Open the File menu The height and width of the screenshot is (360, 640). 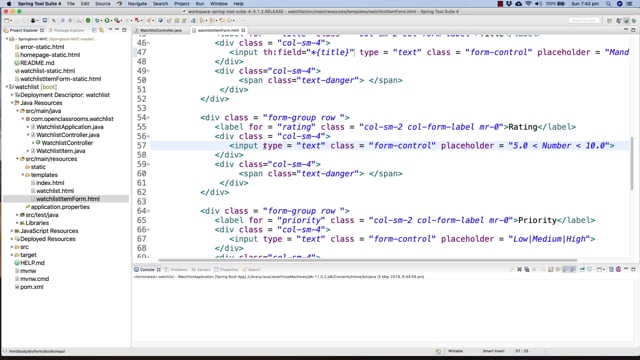(71, 4)
